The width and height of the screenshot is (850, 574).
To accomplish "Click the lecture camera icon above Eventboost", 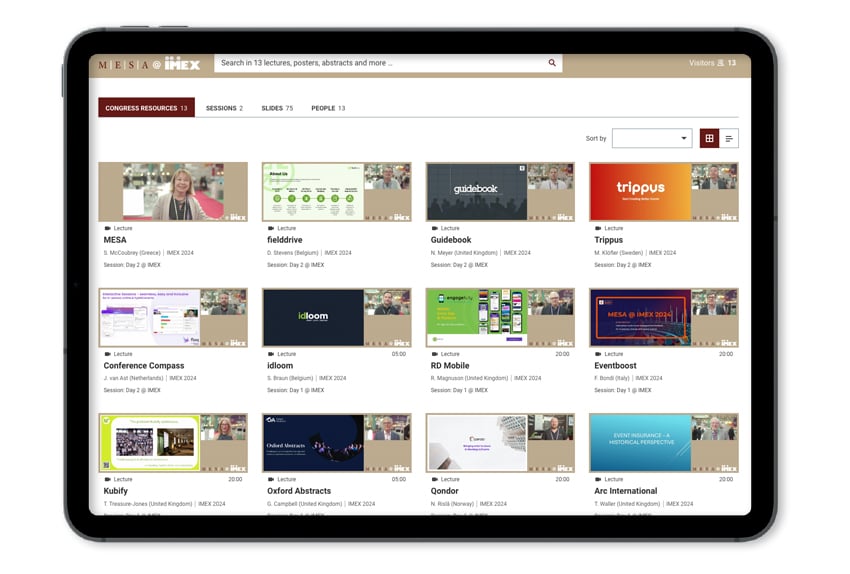I will point(598,354).
